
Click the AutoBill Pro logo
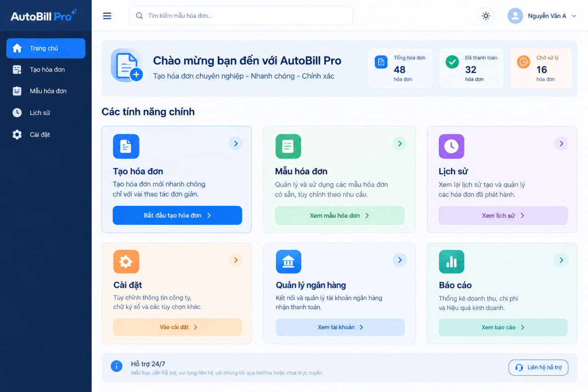click(44, 16)
